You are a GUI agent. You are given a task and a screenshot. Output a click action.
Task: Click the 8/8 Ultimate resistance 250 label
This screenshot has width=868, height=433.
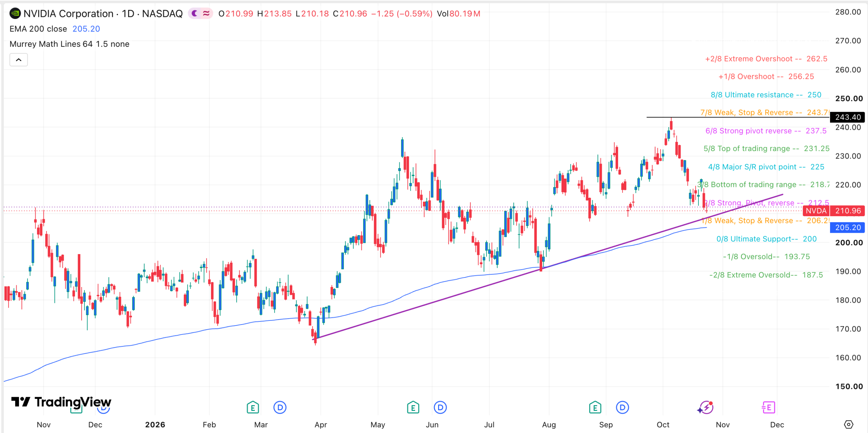[x=766, y=95]
